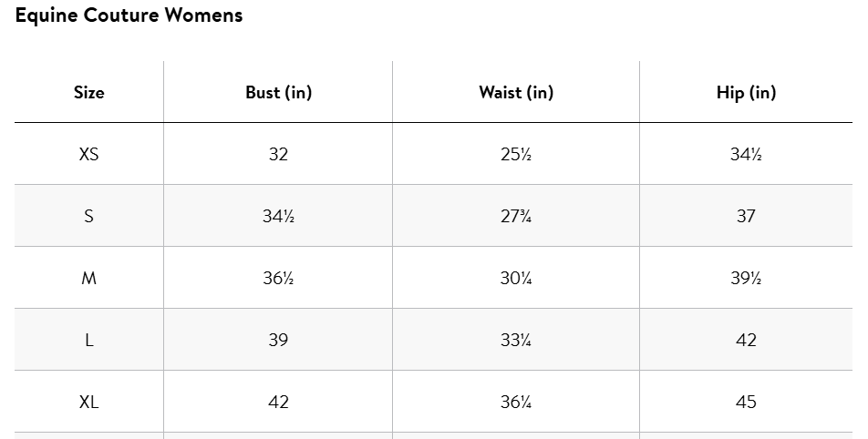This screenshot has height=439, width=868.
Task: Click the L size row label
Action: point(89,340)
